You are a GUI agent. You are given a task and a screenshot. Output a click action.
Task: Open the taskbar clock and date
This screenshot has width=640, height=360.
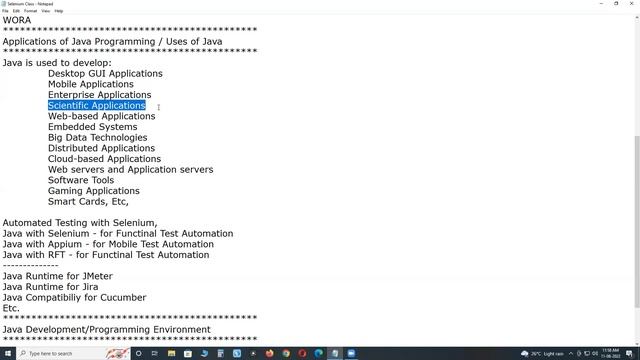tap(610, 353)
